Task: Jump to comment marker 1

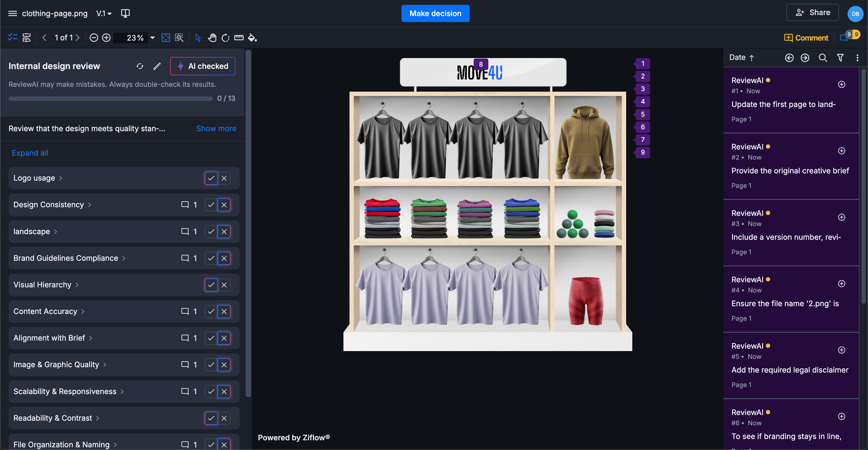Action: coord(642,63)
